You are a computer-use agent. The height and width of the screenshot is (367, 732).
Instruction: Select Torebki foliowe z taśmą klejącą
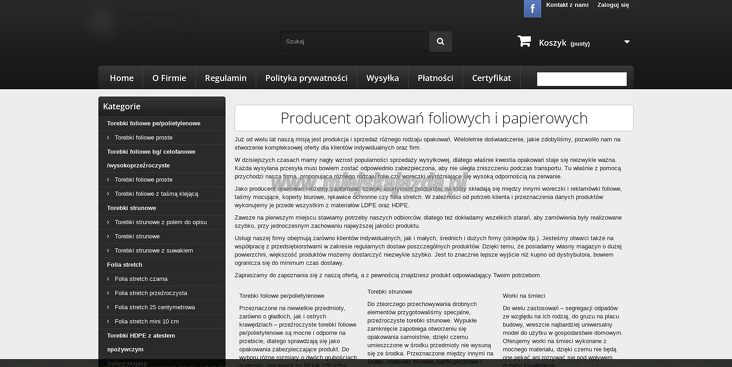click(156, 194)
